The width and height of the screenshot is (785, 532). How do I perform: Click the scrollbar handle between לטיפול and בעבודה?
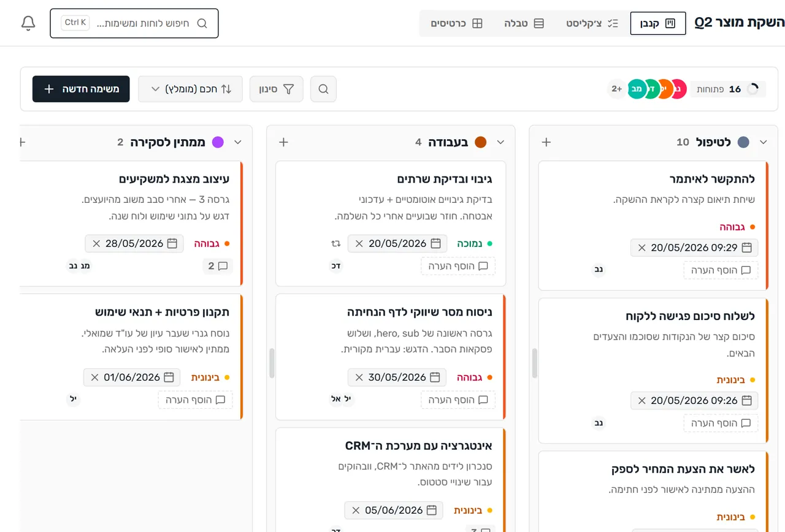535,363
